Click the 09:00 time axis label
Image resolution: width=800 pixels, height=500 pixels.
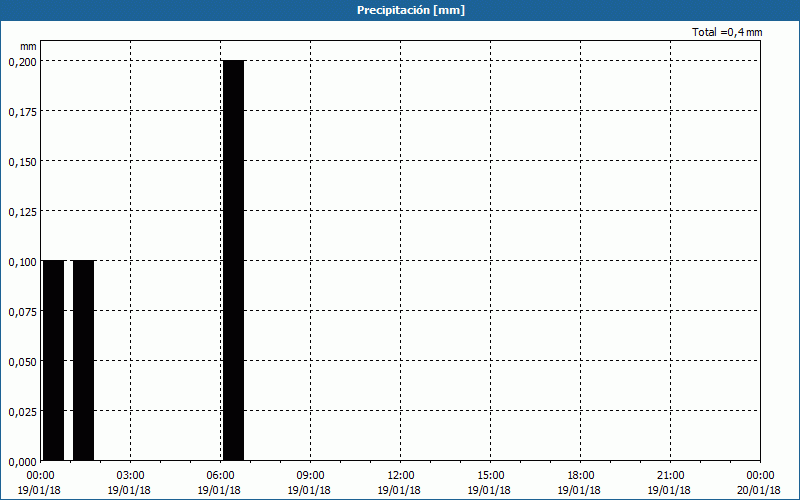(x=310, y=483)
